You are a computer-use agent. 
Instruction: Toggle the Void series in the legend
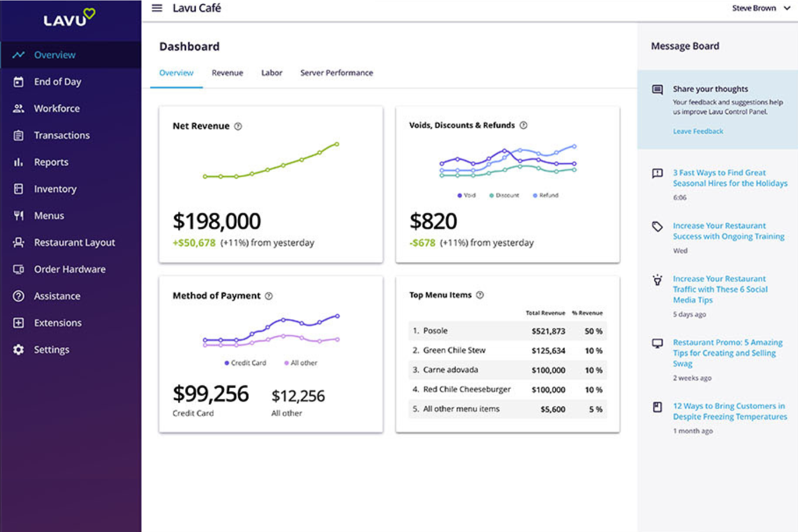click(x=465, y=195)
